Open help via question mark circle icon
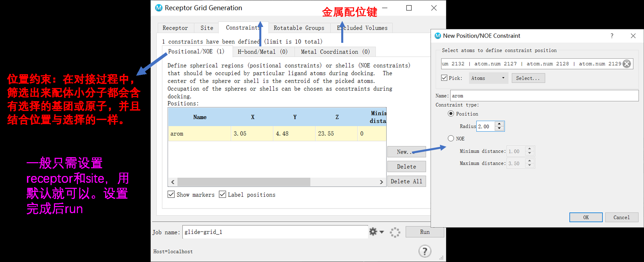 tap(425, 251)
